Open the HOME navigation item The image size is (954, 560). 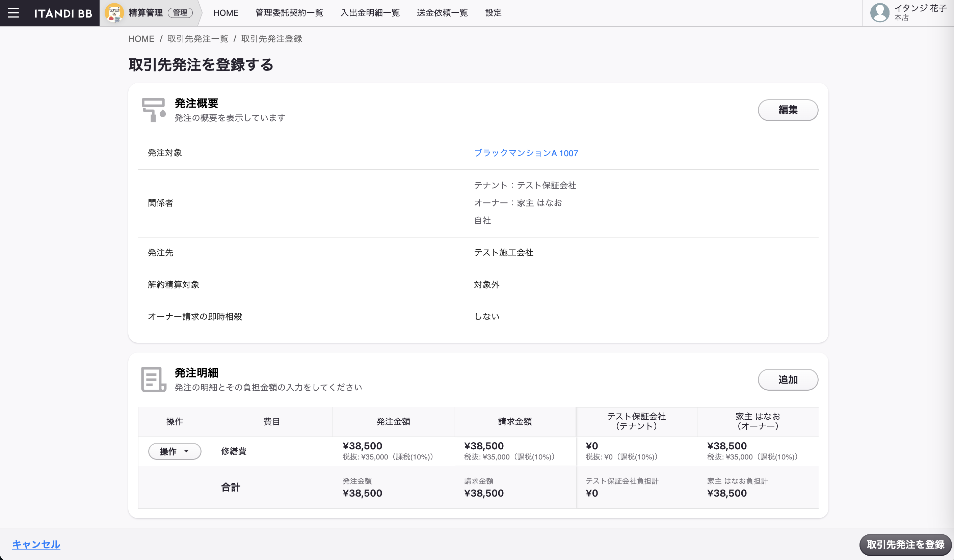226,13
